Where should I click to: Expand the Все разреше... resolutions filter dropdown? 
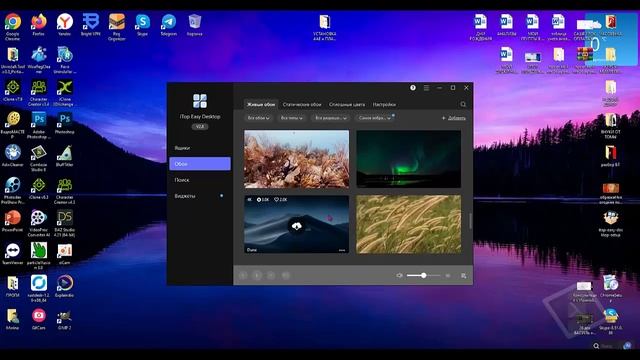331,118
